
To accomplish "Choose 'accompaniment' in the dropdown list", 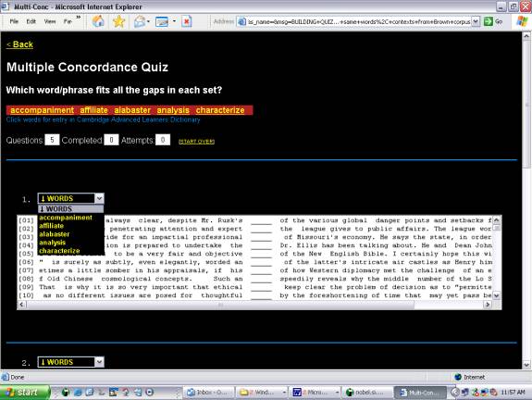I will coord(66,218).
